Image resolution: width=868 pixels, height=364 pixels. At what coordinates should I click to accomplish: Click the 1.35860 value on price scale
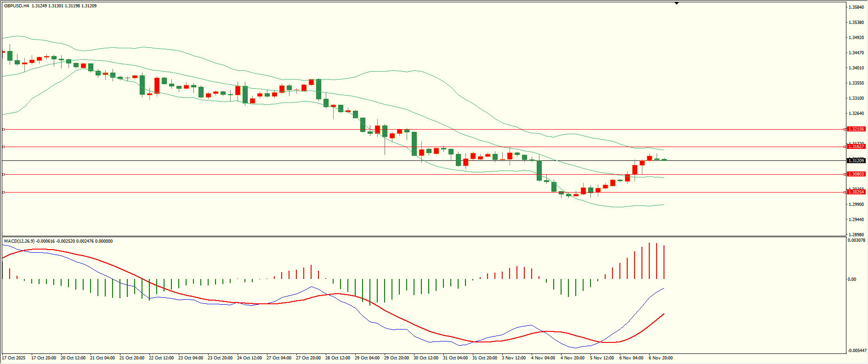[856, 7]
